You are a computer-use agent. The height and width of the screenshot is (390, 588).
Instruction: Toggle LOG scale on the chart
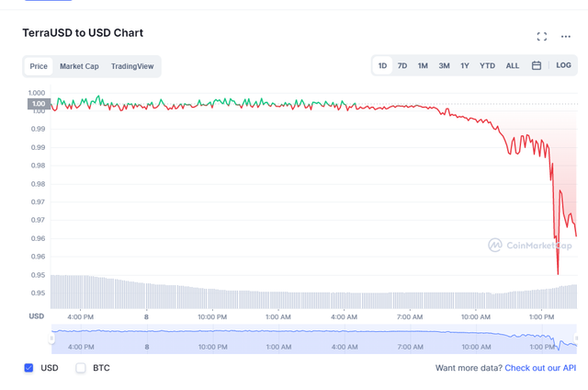pos(563,66)
